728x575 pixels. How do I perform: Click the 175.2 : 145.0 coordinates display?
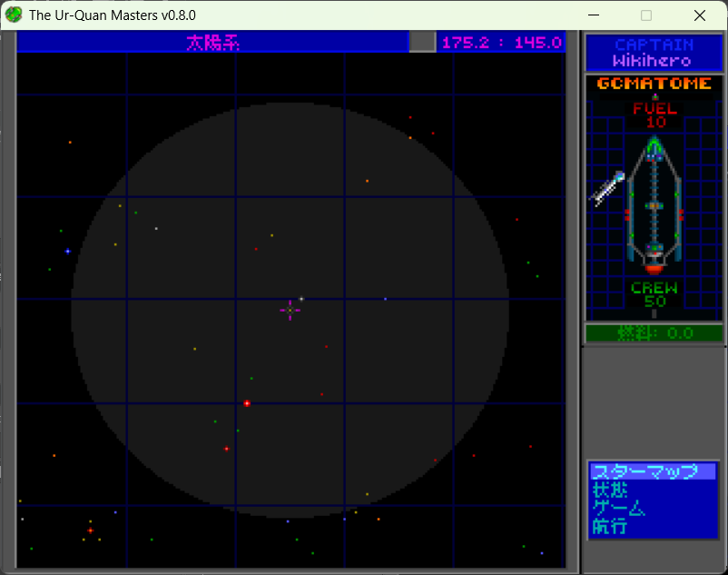[x=501, y=42]
